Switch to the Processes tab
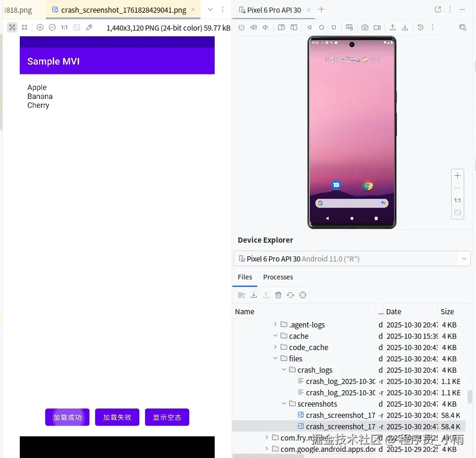476x458 pixels. [278, 277]
